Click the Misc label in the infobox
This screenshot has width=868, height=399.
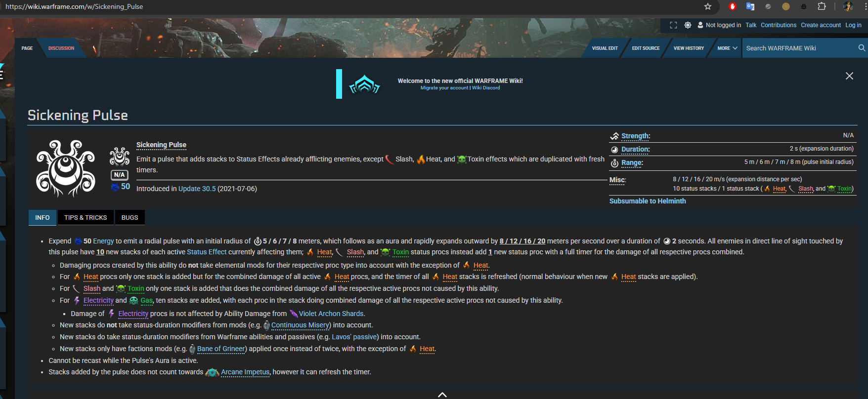tap(618, 180)
